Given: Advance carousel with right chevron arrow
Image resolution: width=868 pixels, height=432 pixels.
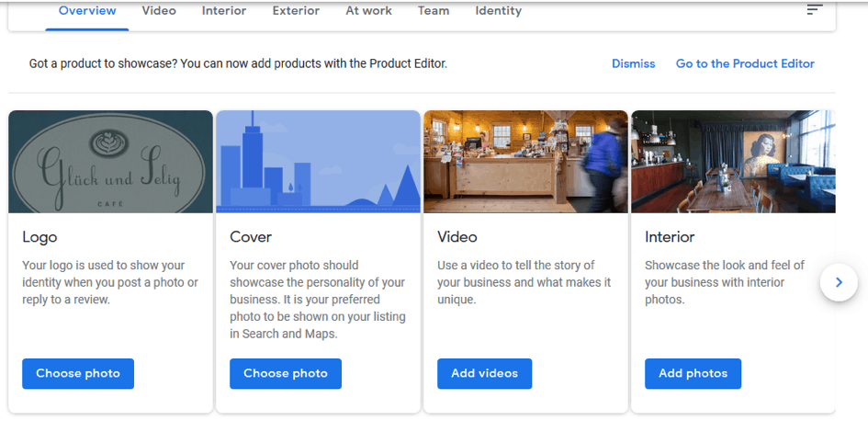Looking at the screenshot, I should [839, 282].
